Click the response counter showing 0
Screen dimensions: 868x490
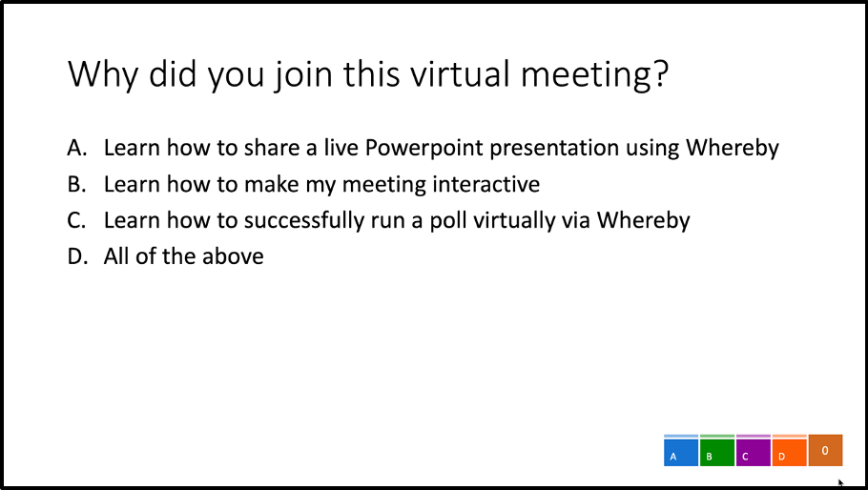pyautogui.click(x=825, y=450)
